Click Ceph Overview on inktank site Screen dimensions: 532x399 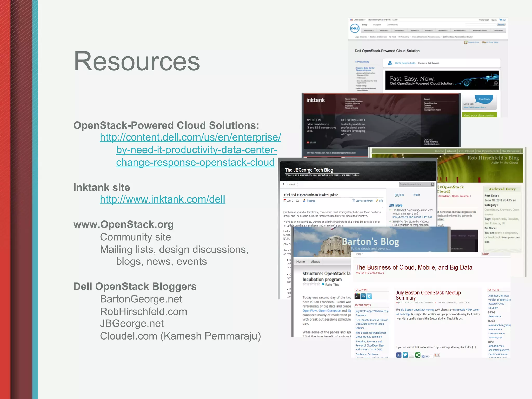tap(430, 103)
